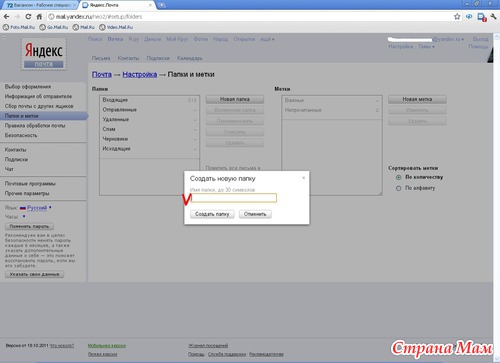Screen dimensions: 500x363
Task: Close the create folder dialog X
Action: coord(303,178)
